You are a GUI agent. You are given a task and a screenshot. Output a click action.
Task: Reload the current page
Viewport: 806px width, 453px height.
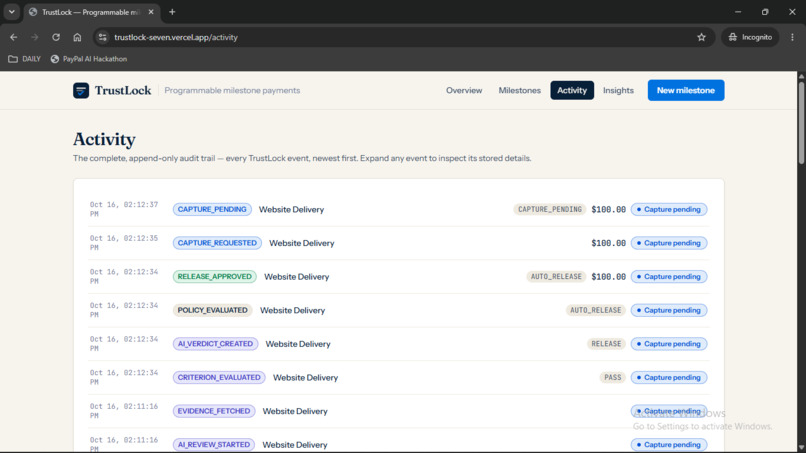tap(56, 37)
